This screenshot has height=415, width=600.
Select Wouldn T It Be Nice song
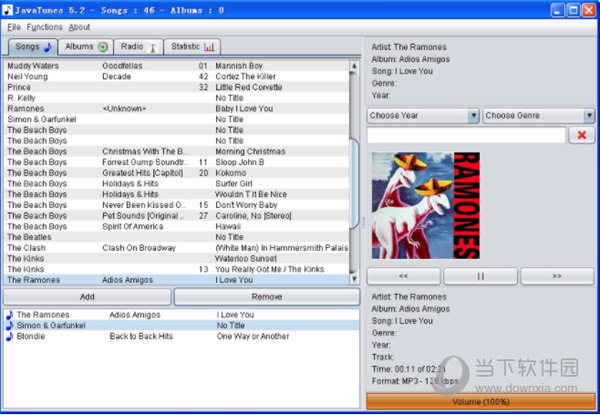point(176,194)
